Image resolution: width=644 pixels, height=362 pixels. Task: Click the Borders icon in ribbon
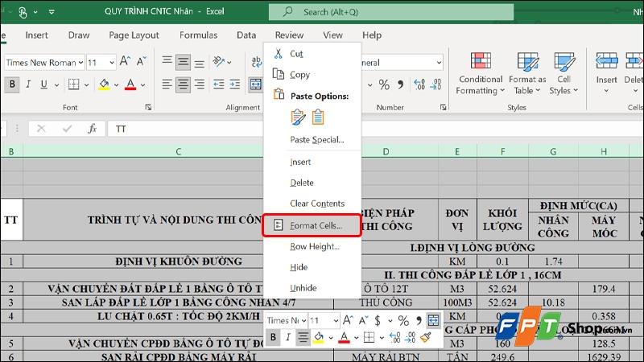[74, 84]
